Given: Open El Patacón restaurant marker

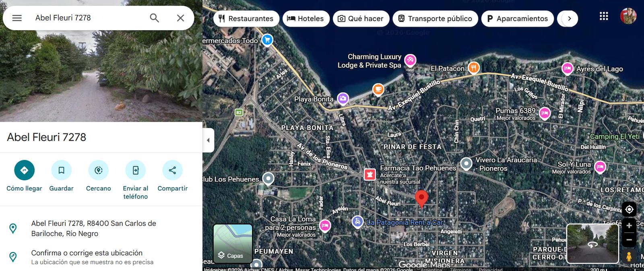Looking at the screenshot, I should point(474,68).
